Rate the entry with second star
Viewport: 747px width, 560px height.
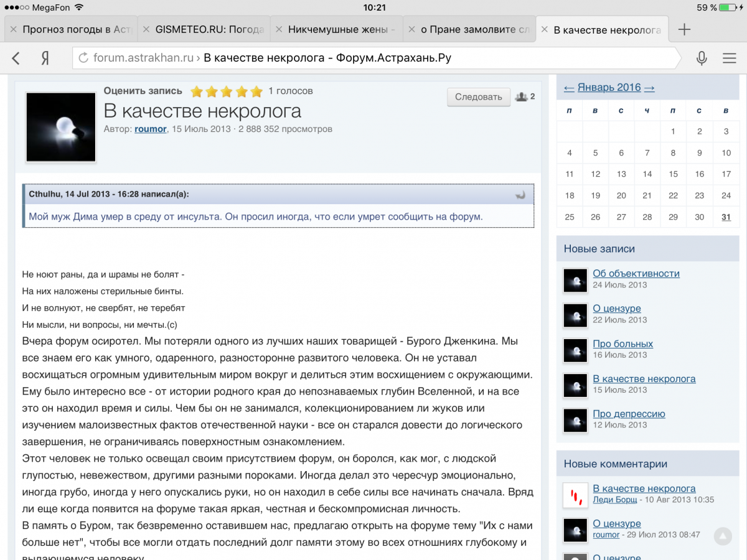pyautogui.click(x=212, y=92)
